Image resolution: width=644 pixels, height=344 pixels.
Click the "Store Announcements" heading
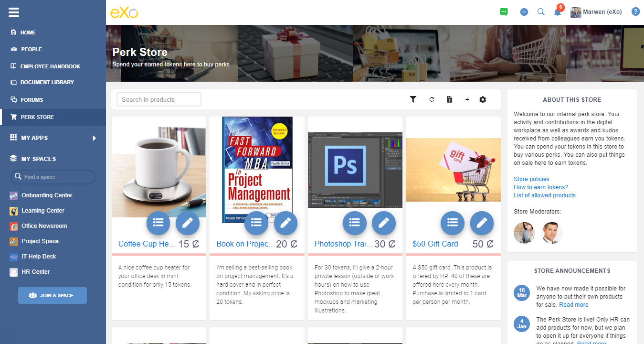(572, 271)
